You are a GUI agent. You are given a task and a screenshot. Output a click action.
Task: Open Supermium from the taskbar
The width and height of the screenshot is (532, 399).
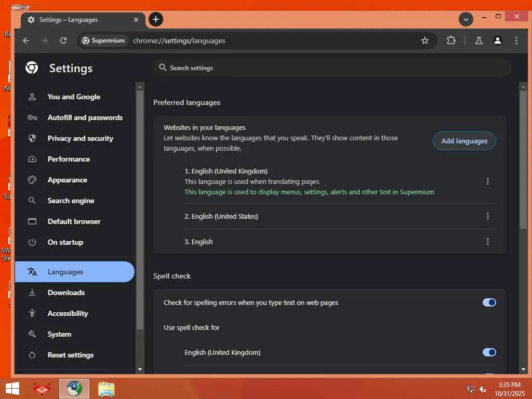tap(74, 389)
